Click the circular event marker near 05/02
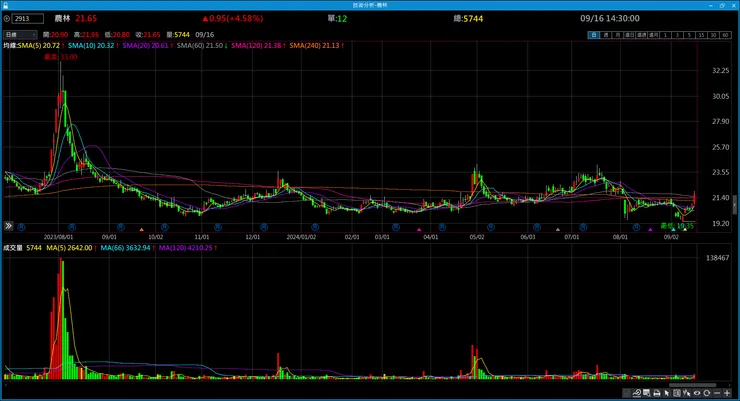Screen dimensions: 740x401 click(491, 227)
